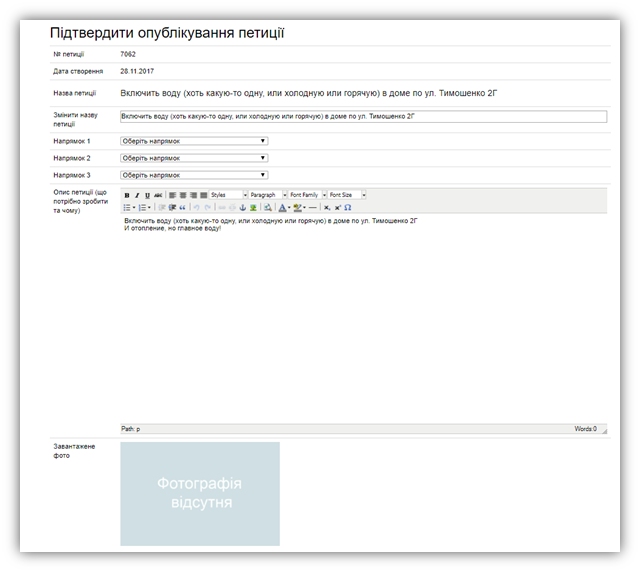The height and width of the screenshot is (572, 640).
Task: Insert a hyperlink via chain icon
Action: (222, 207)
